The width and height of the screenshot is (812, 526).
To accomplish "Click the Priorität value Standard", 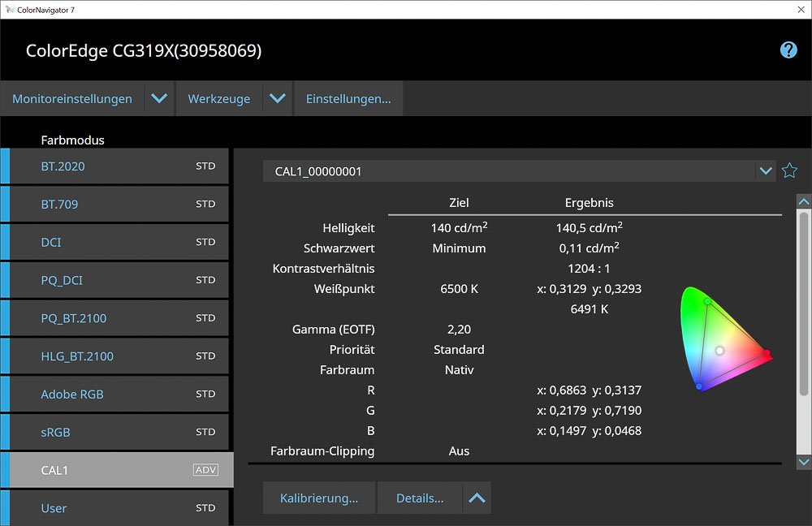I will coord(460,350).
